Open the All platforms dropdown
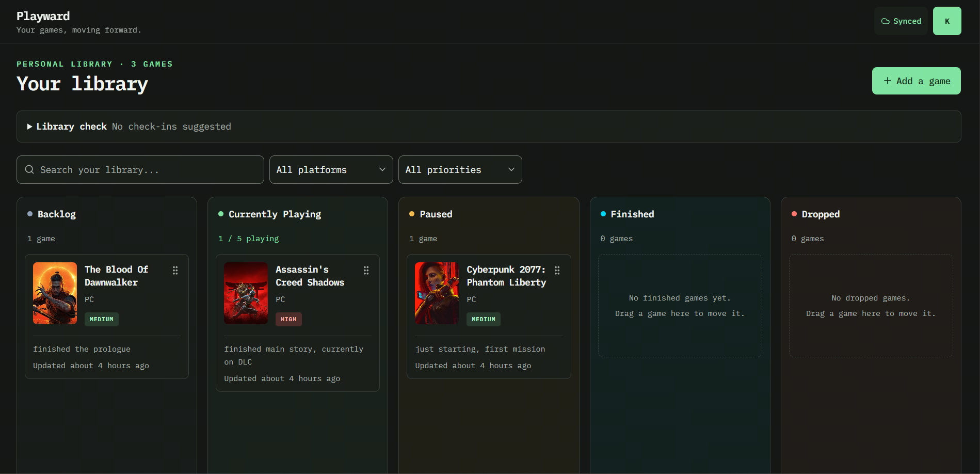 coord(331,169)
